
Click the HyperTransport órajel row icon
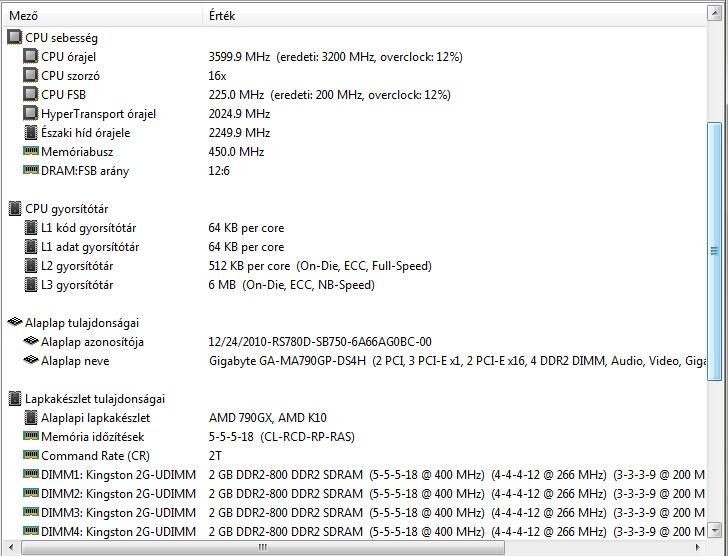[x=31, y=114]
